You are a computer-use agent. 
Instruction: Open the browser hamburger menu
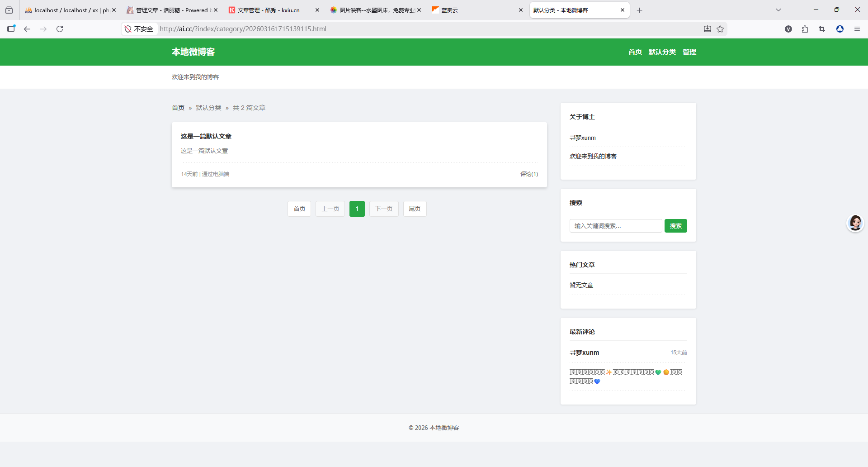857,29
